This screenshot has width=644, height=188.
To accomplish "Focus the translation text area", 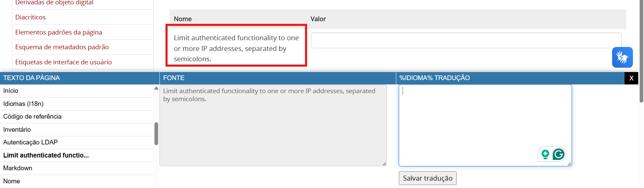I will 485,125.
